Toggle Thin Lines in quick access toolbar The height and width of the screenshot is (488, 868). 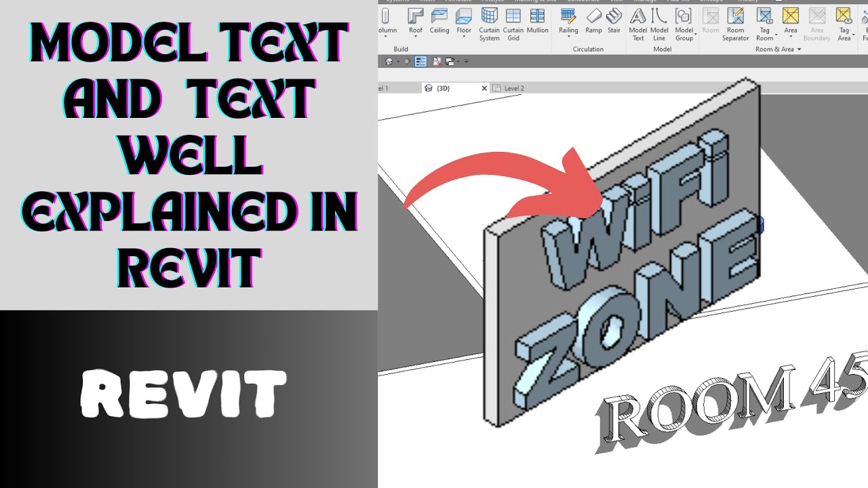[420, 61]
